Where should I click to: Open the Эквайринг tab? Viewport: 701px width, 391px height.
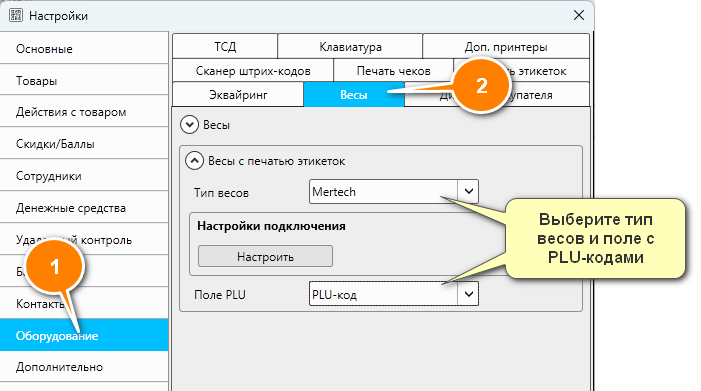(x=238, y=95)
